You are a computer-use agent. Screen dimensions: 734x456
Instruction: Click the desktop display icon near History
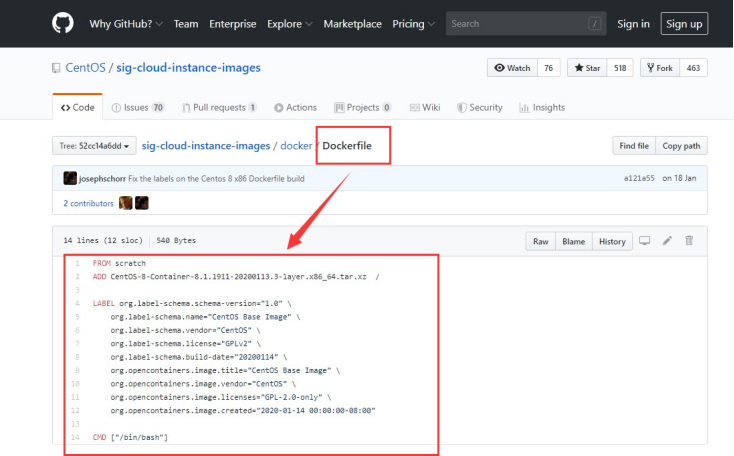[645, 241]
